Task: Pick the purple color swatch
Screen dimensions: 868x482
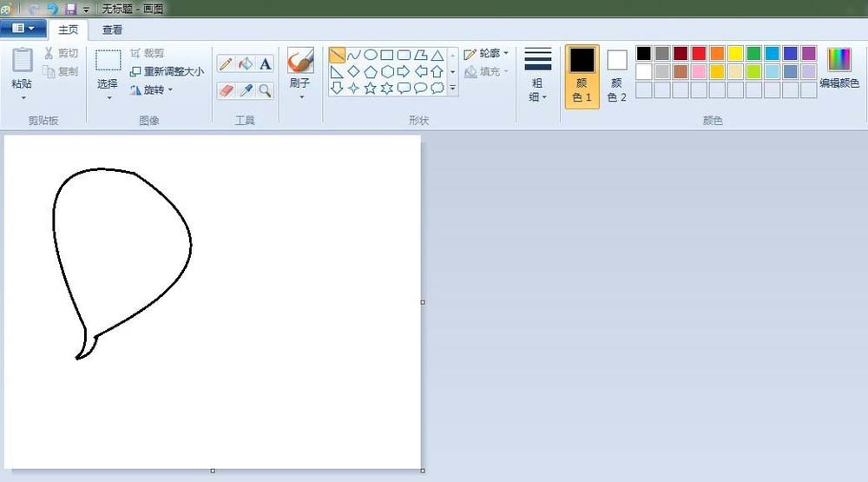Action: click(x=809, y=53)
